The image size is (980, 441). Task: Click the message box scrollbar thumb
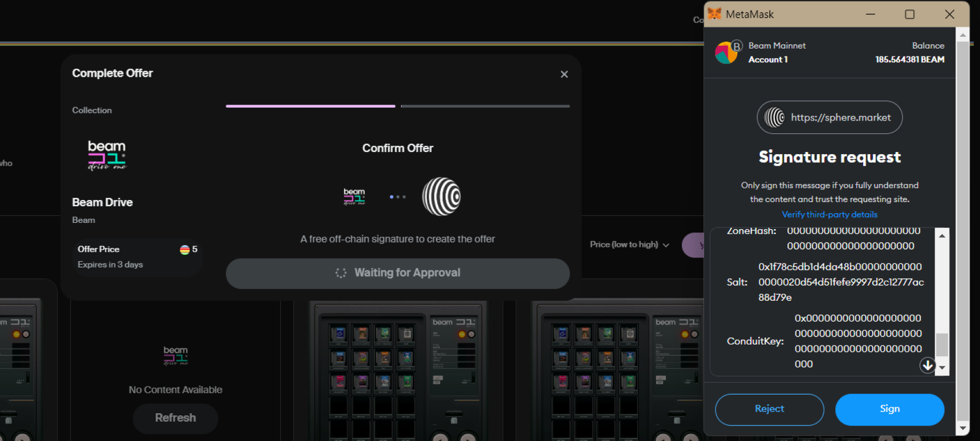(x=942, y=344)
